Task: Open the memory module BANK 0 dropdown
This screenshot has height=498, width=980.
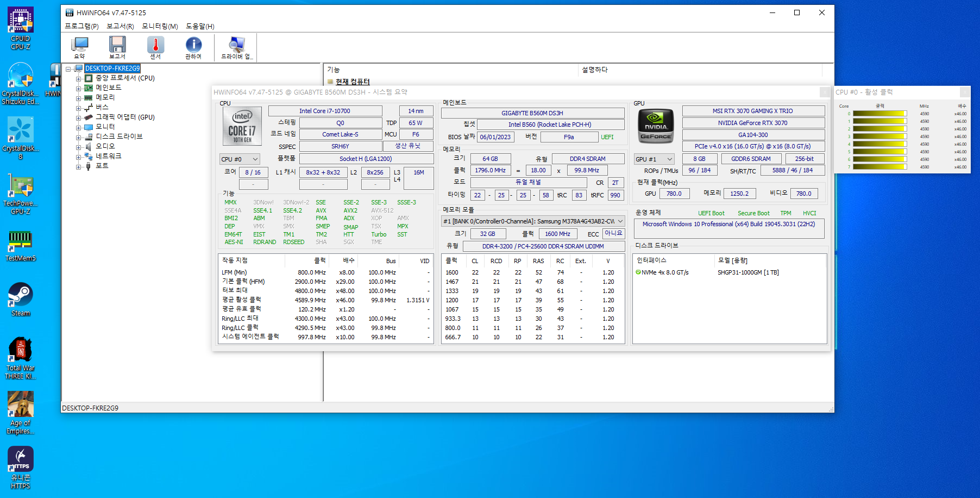Action: [533, 221]
